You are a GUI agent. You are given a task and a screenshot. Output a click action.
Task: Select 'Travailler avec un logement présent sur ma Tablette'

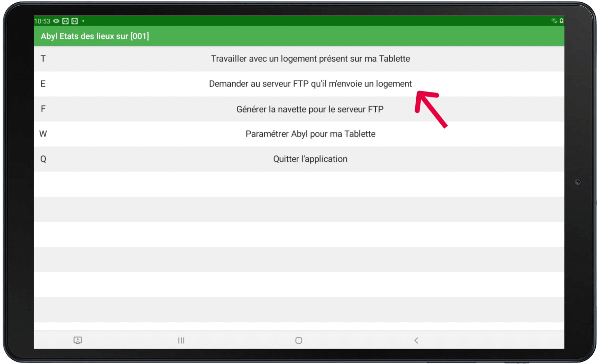[310, 59]
